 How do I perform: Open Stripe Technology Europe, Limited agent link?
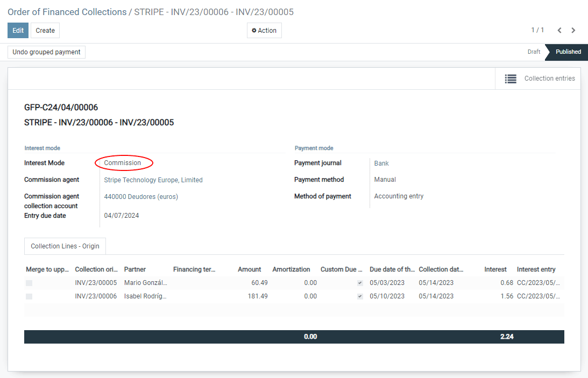point(153,180)
